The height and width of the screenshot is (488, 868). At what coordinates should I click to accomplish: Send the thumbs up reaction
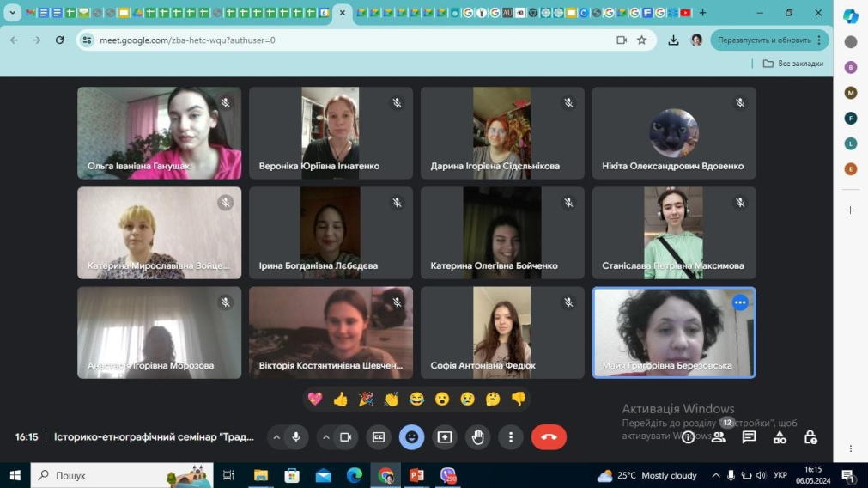pyautogui.click(x=341, y=399)
